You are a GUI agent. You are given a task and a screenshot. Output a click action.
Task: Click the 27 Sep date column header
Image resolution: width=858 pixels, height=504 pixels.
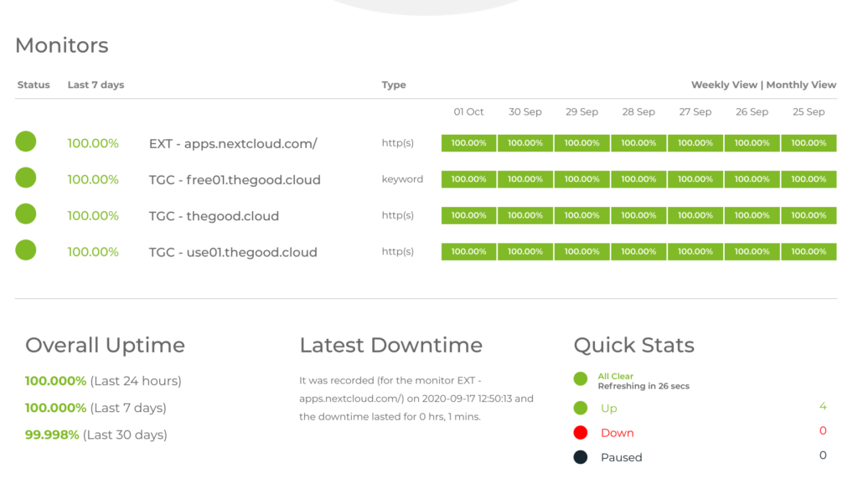(x=695, y=111)
